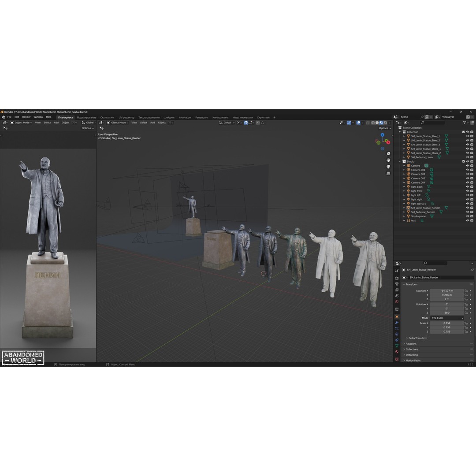The height and width of the screenshot is (476, 476).
Task: Click the Location Y value field
Action: [x=447, y=295]
